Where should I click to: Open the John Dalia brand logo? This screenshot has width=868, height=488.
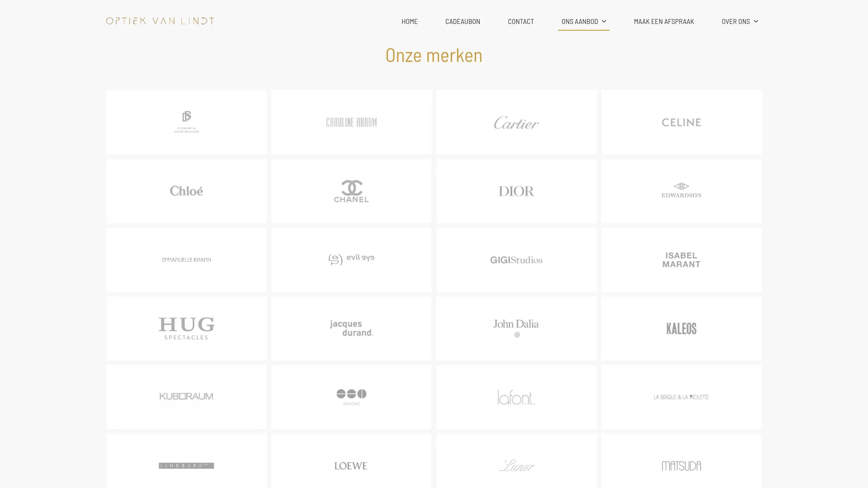tap(516, 328)
